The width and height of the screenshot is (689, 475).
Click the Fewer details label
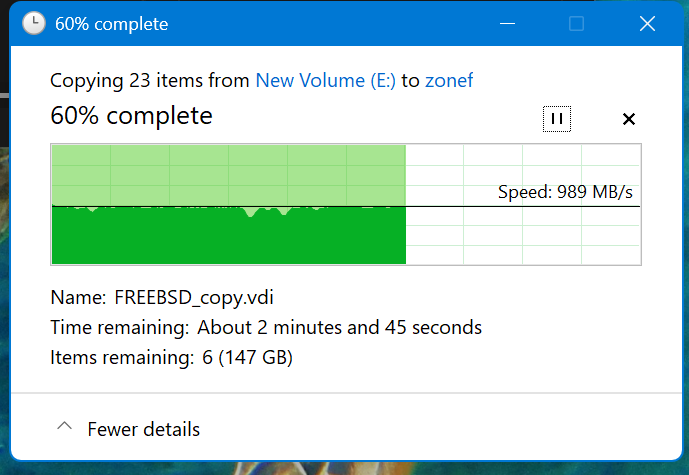point(144,429)
